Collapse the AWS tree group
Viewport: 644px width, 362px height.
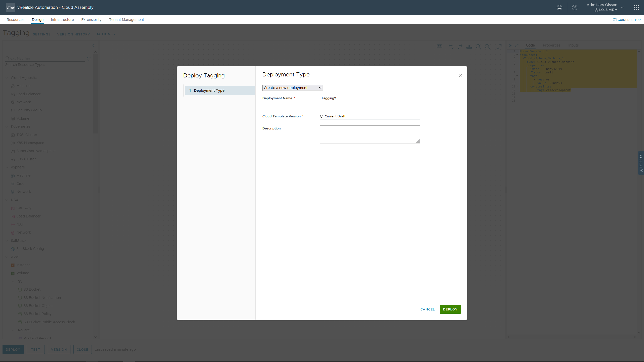click(7, 257)
